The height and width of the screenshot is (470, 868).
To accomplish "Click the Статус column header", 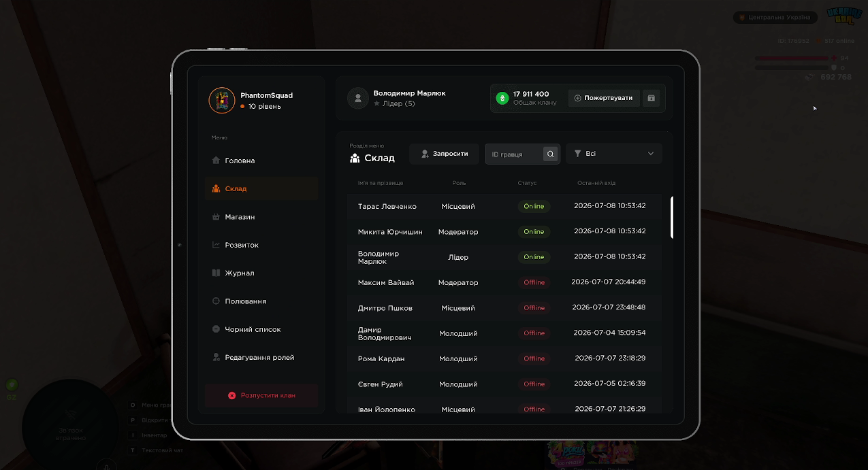I will (527, 183).
